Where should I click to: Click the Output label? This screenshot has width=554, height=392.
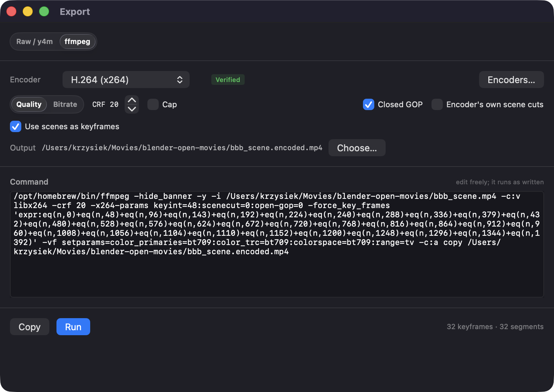[x=23, y=148]
